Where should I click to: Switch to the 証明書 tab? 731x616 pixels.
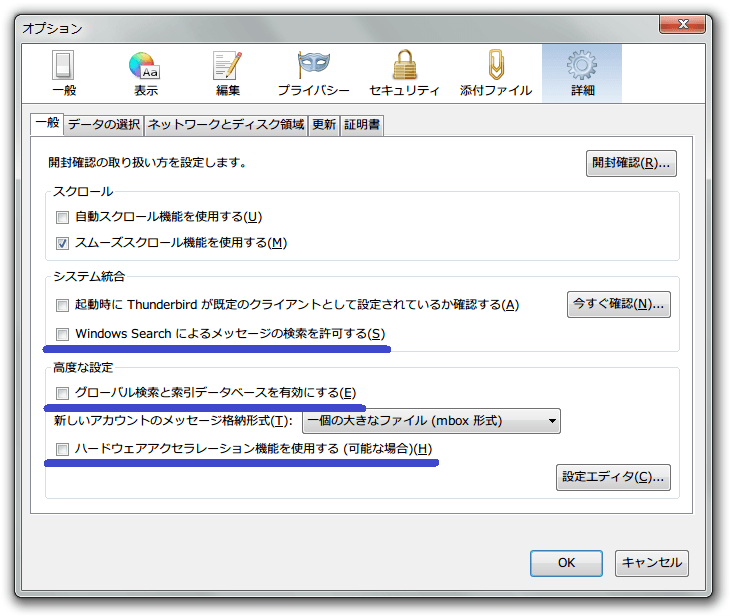(362, 125)
